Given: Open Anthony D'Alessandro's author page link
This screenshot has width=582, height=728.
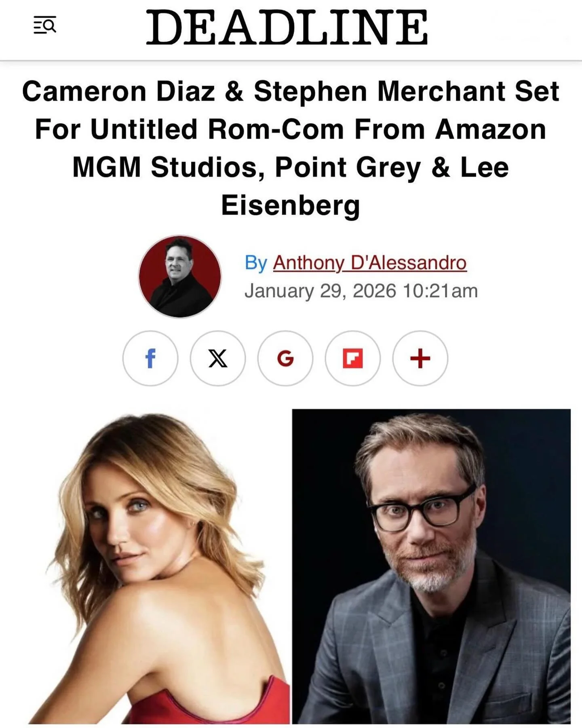Looking at the screenshot, I should point(370,263).
